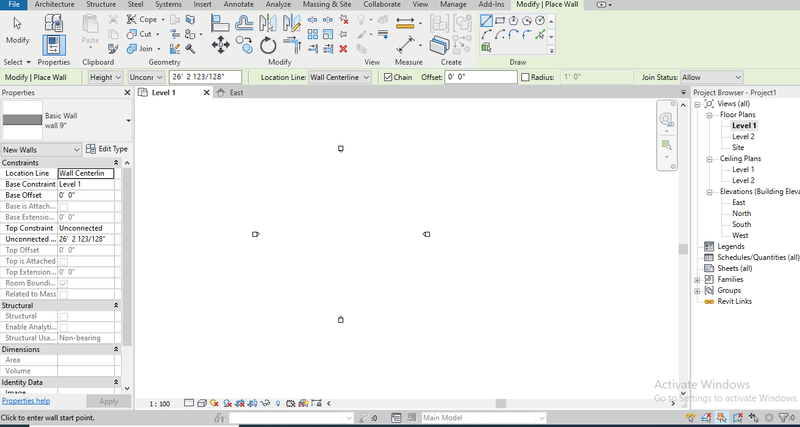The width and height of the screenshot is (800, 427).
Task: Open the File menu
Action: (x=14, y=5)
